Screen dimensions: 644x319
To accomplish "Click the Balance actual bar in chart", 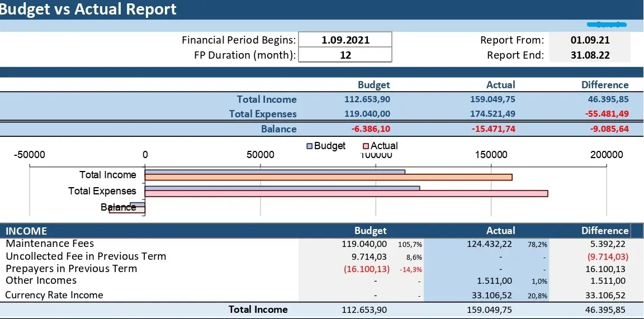I will (x=127, y=210).
